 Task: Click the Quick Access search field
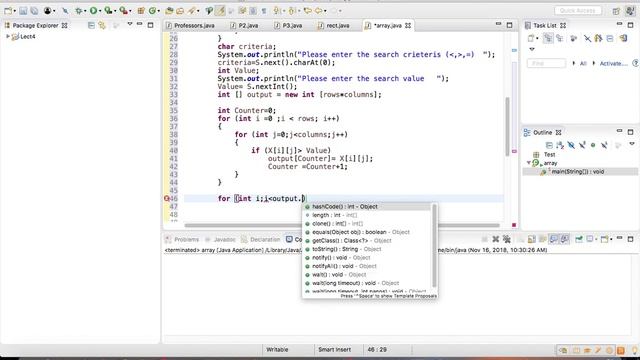pyautogui.click(x=578, y=11)
